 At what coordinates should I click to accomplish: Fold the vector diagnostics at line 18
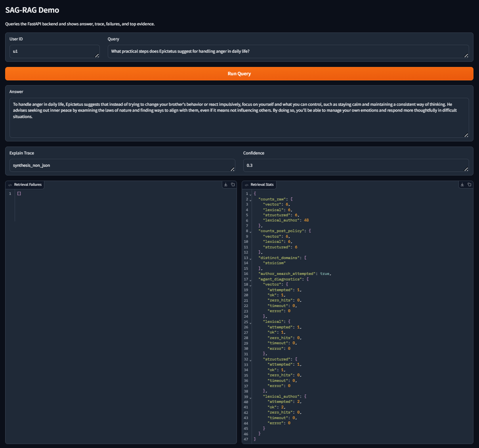point(250,285)
